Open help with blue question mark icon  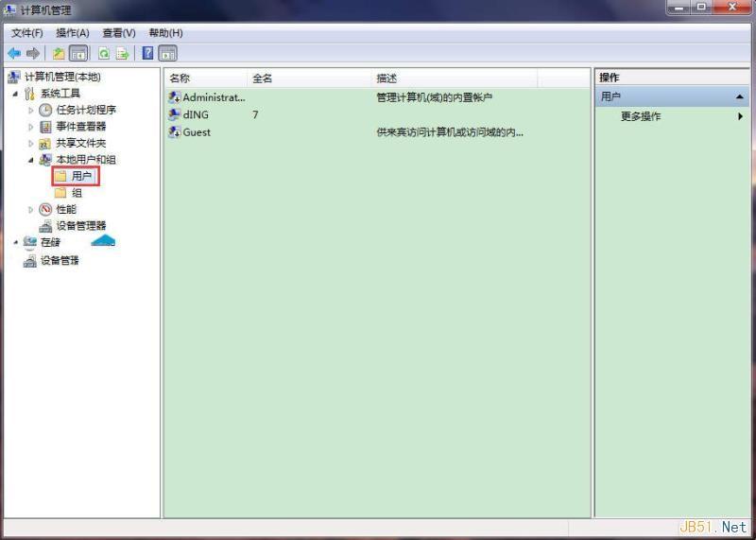click(148, 53)
